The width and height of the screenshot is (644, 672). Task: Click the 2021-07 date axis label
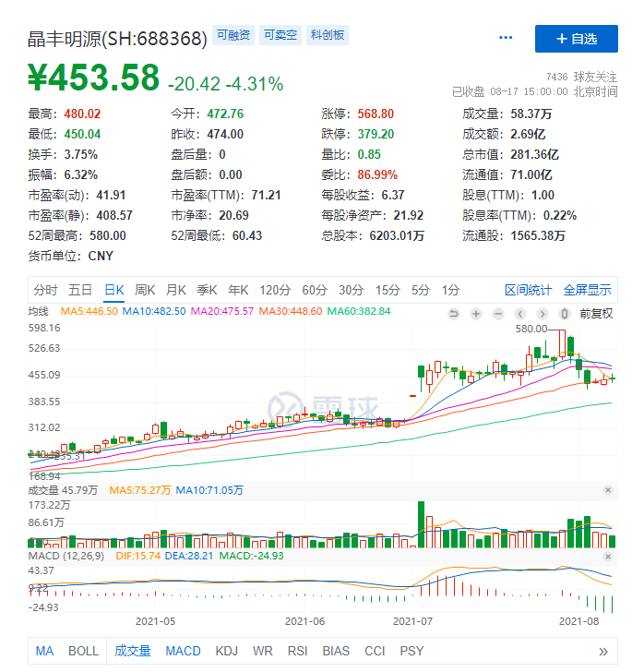pyautogui.click(x=413, y=621)
